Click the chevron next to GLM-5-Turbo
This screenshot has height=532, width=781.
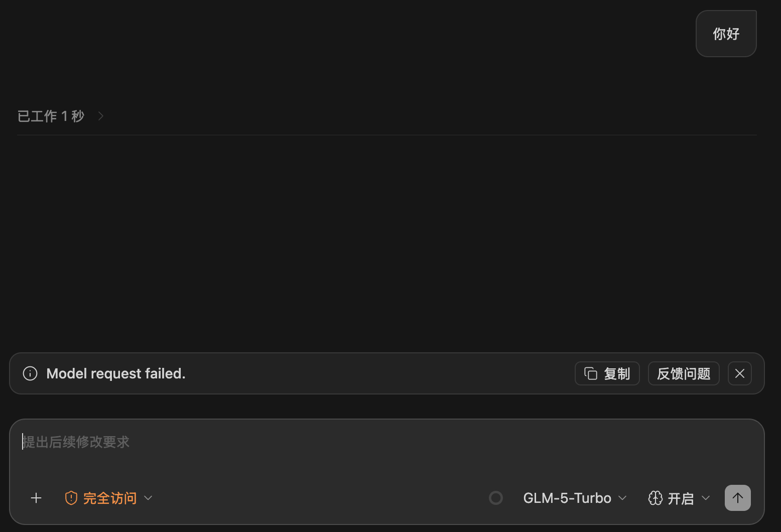pos(622,498)
